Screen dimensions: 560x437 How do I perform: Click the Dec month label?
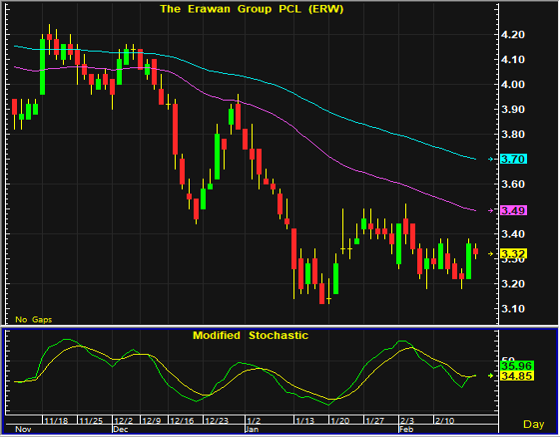coord(120,429)
